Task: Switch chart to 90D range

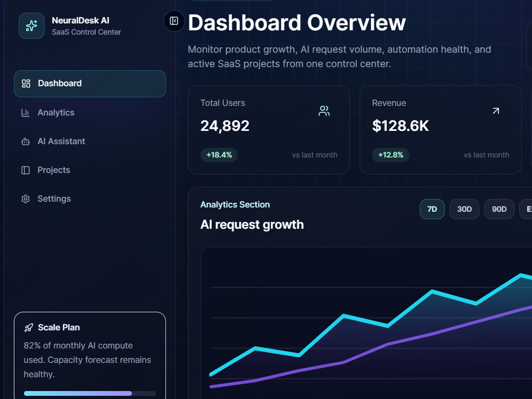Action: pyautogui.click(x=499, y=209)
